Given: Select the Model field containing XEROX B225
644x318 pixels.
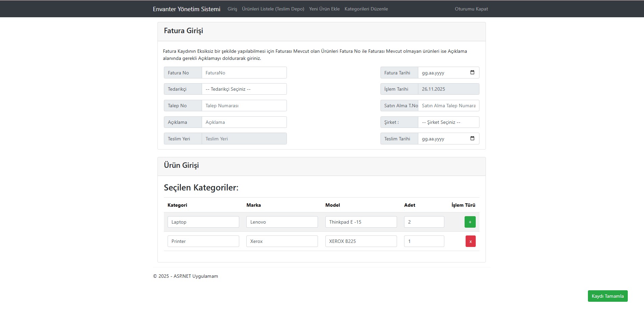Looking at the screenshot, I should 361,241.
